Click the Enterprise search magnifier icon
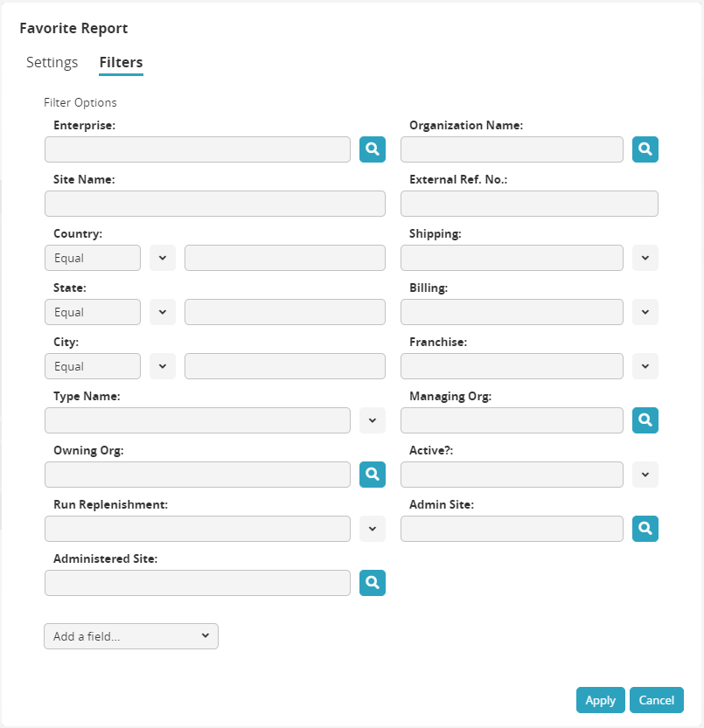 tap(373, 149)
